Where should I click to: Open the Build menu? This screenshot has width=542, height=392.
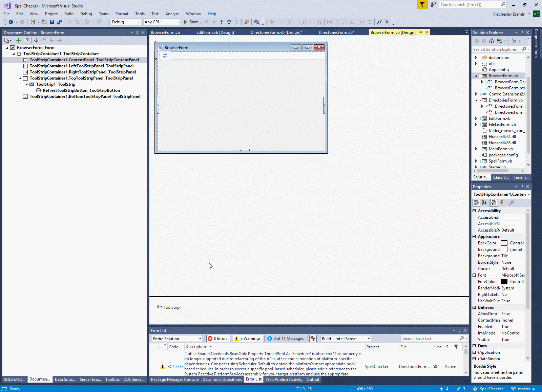69,14
